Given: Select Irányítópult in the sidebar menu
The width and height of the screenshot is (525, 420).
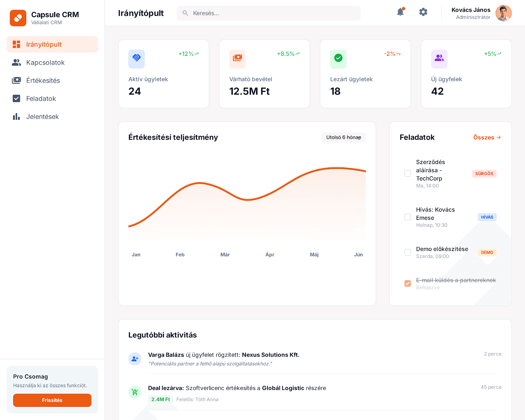Looking at the screenshot, I should pyautogui.click(x=52, y=44).
